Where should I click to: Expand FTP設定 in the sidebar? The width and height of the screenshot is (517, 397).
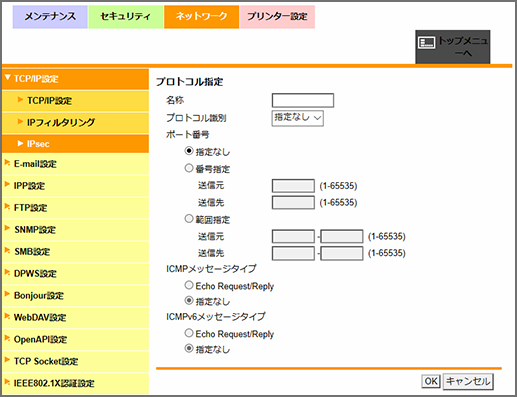75,208
